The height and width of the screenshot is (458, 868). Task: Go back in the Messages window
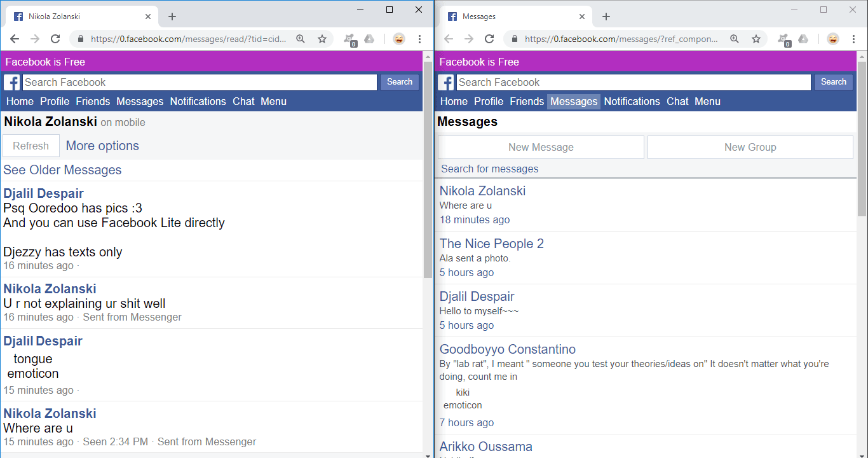click(449, 39)
